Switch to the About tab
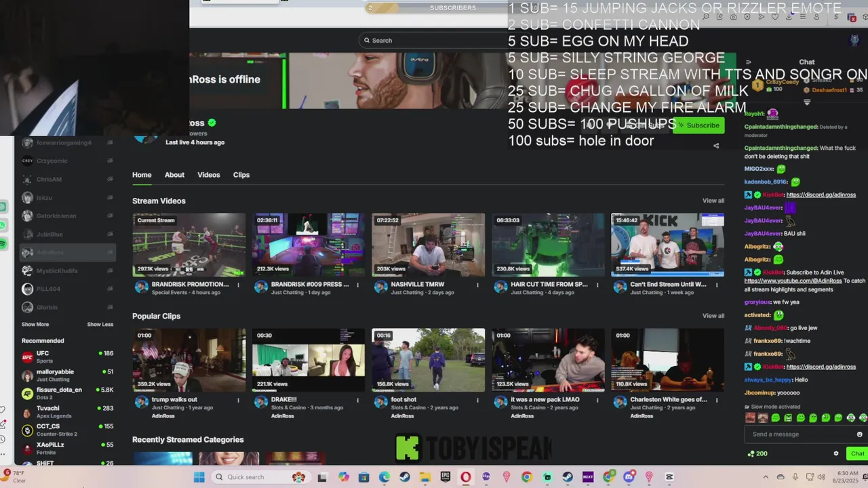This screenshot has width=868, height=488. click(174, 175)
